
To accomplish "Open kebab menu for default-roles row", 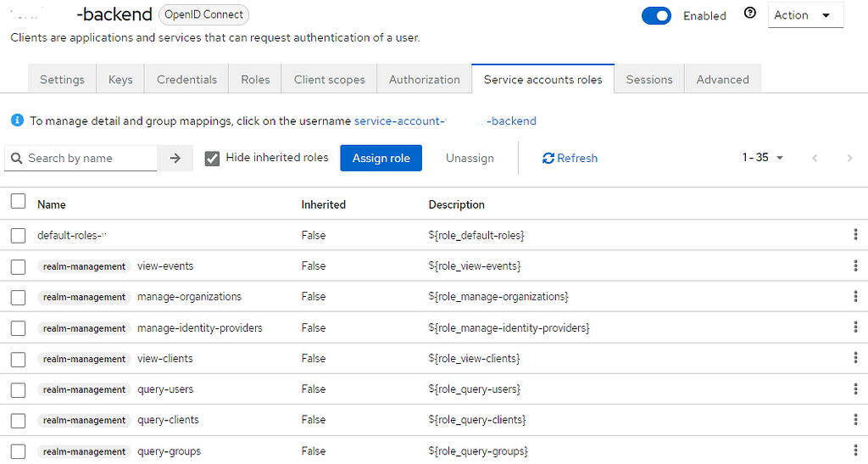I will pyautogui.click(x=855, y=235).
